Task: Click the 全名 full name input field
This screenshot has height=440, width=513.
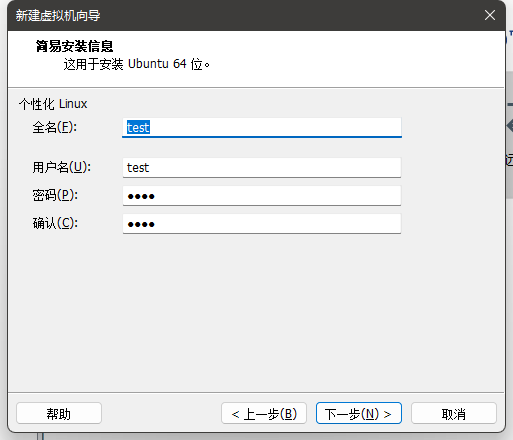Action: point(262,127)
